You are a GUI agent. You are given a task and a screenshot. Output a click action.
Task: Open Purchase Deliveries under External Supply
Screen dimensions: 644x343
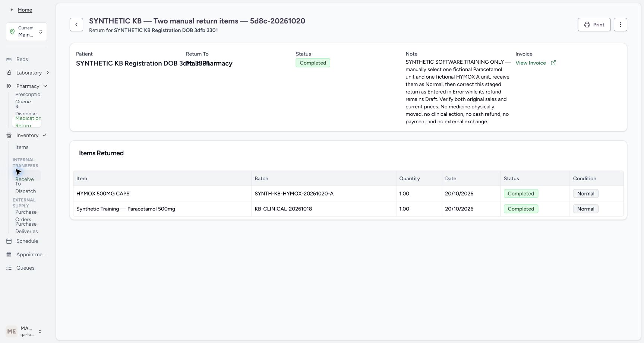coord(26,228)
